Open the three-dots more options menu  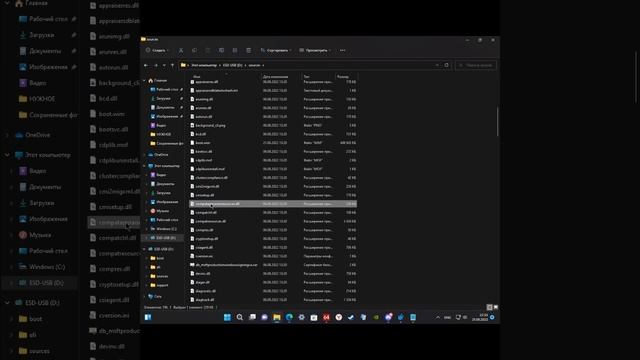click(342, 50)
